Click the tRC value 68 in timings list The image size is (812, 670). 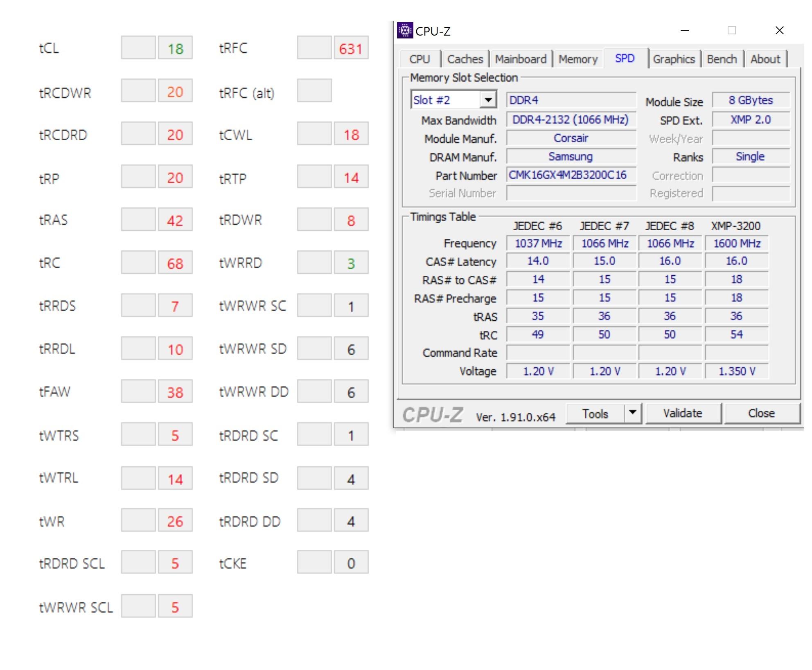175,263
